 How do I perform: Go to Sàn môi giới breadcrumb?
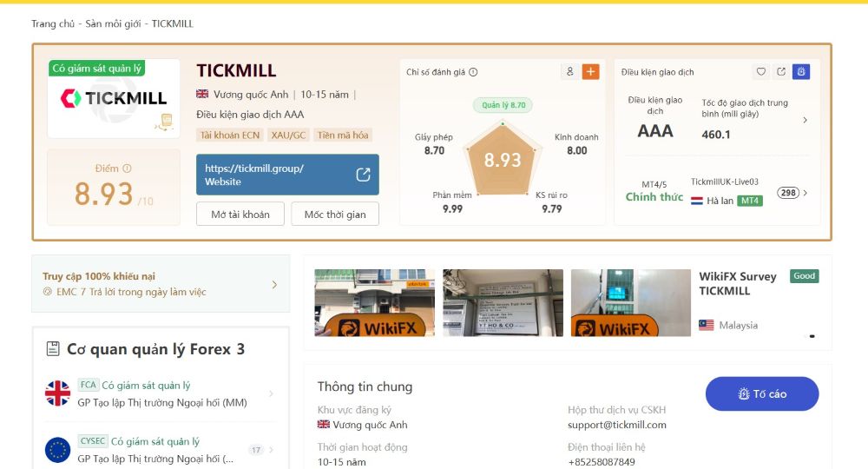tap(113, 23)
